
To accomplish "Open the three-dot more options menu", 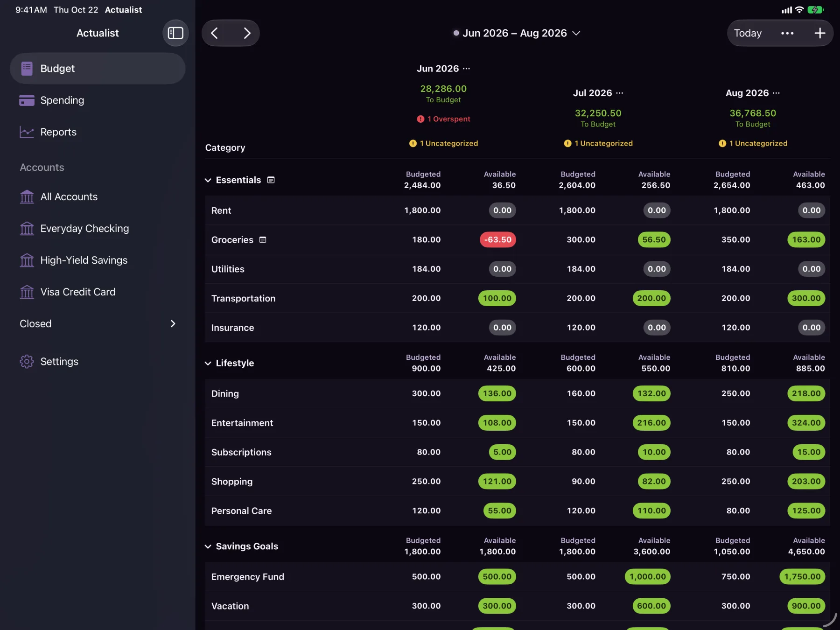I will (x=787, y=33).
